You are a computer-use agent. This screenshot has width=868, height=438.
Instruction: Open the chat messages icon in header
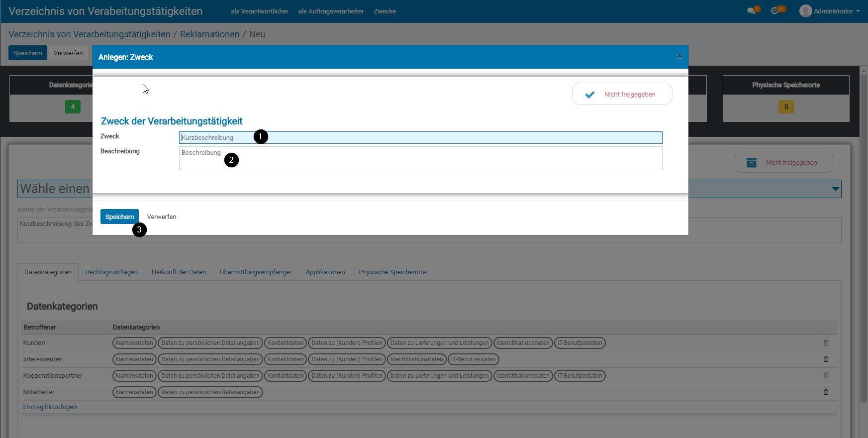(x=751, y=11)
